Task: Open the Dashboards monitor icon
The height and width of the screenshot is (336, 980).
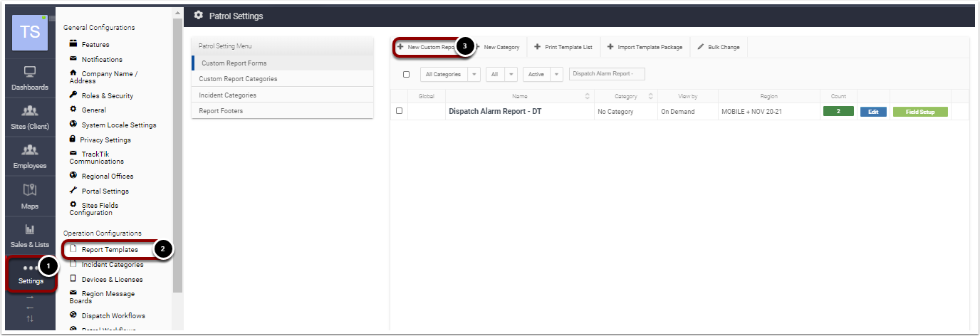Action: (29, 72)
